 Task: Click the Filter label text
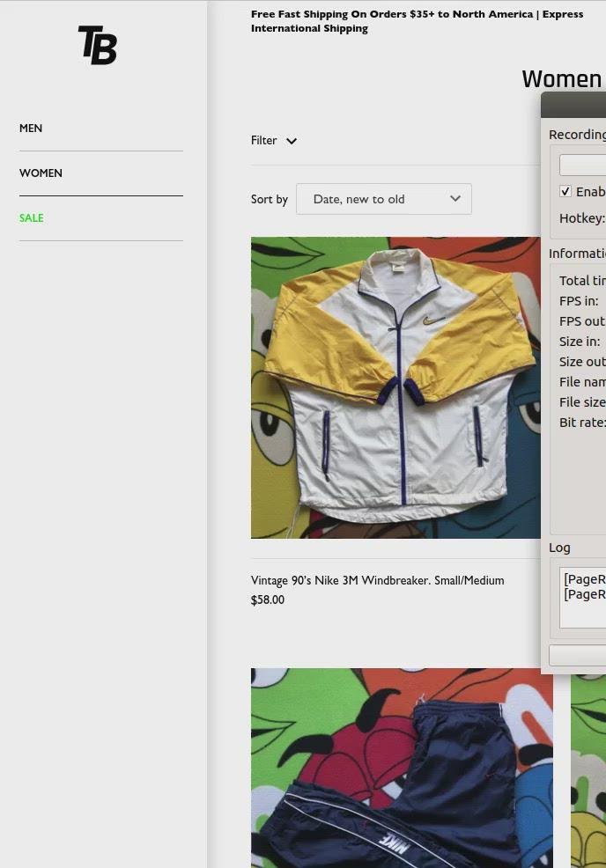[263, 141]
